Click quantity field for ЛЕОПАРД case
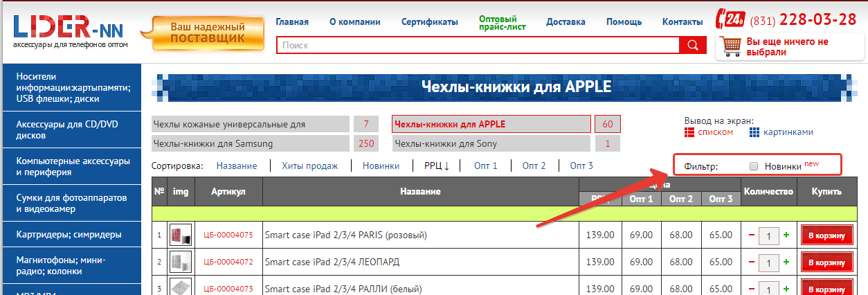Screen dimensions: 868x295 click(x=769, y=263)
